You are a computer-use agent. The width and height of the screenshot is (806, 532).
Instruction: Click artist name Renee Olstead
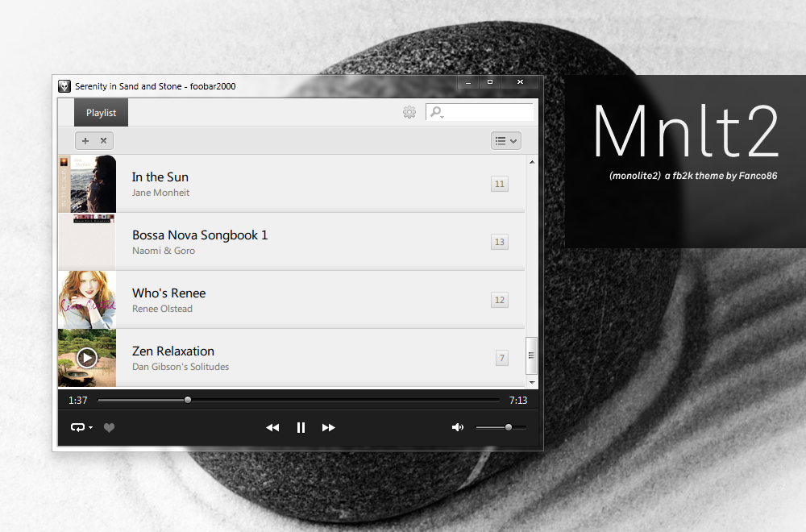tap(162, 309)
